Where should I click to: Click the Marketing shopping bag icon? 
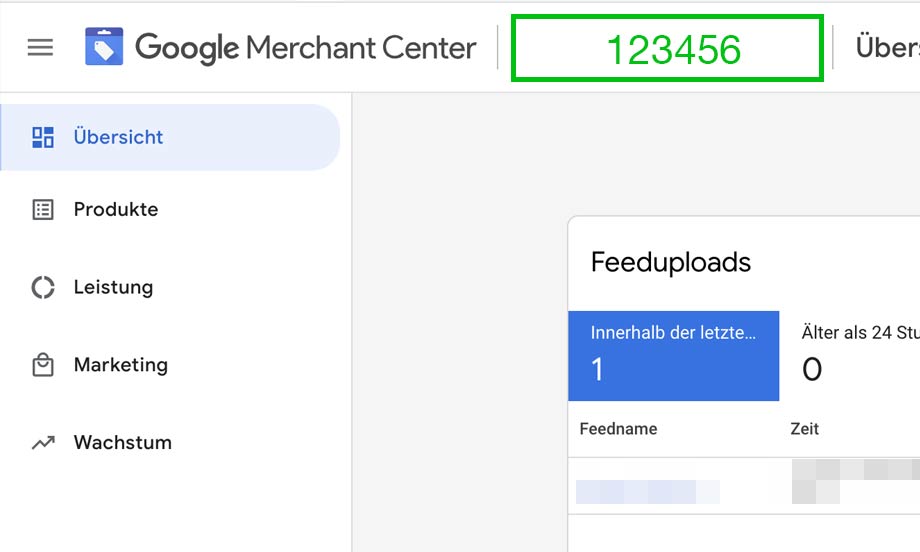click(x=43, y=365)
